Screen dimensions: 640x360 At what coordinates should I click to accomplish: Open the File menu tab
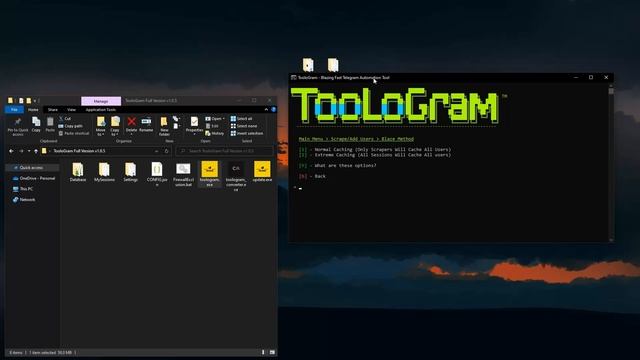pyautogui.click(x=14, y=109)
